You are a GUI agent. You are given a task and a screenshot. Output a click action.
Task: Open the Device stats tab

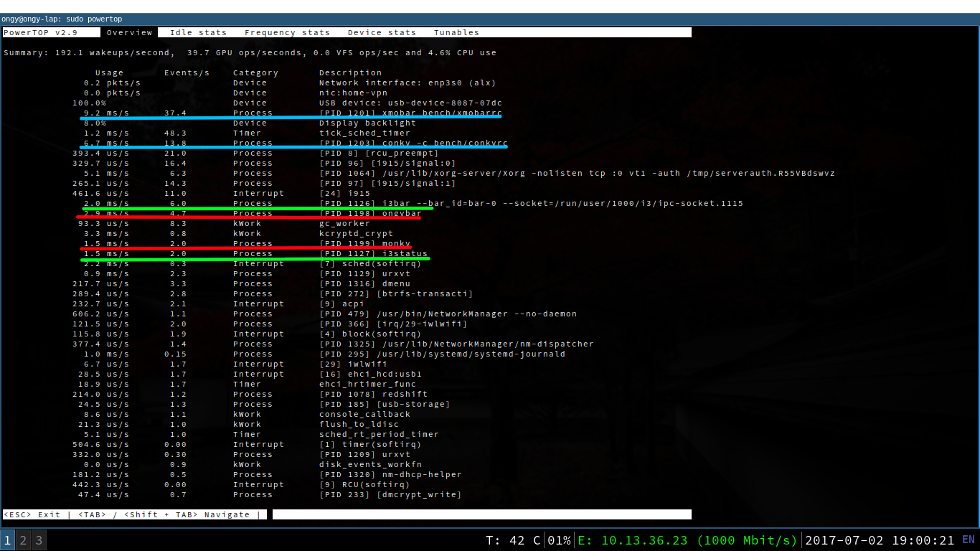click(x=382, y=32)
